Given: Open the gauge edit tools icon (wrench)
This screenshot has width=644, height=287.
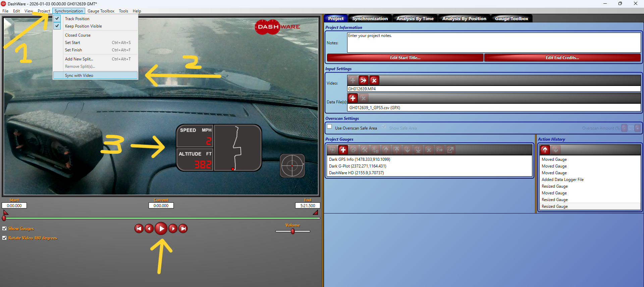Looking at the screenshot, I should point(364,150).
